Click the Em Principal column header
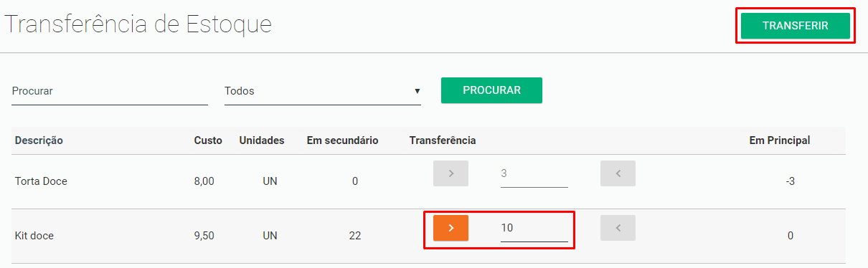The width and height of the screenshot is (868, 268). coord(780,140)
